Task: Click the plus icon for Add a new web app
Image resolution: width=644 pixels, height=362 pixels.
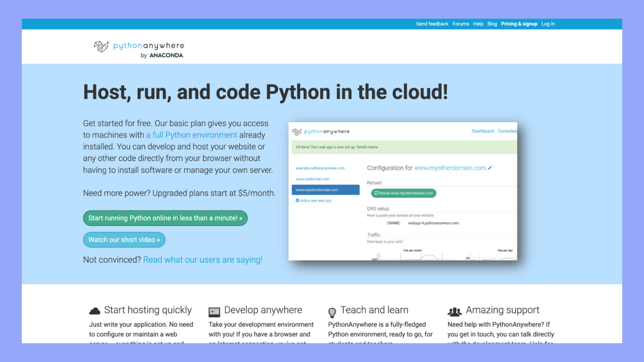Action: 297,201
